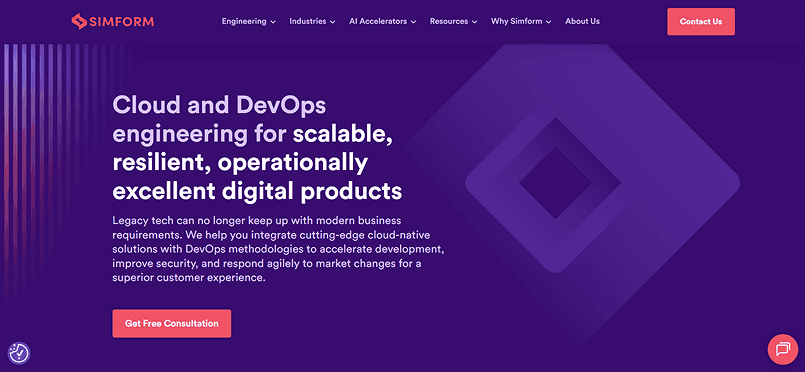Open the AI Accelerators menu
This screenshot has height=372, width=805.
pyautogui.click(x=382, y=22)
